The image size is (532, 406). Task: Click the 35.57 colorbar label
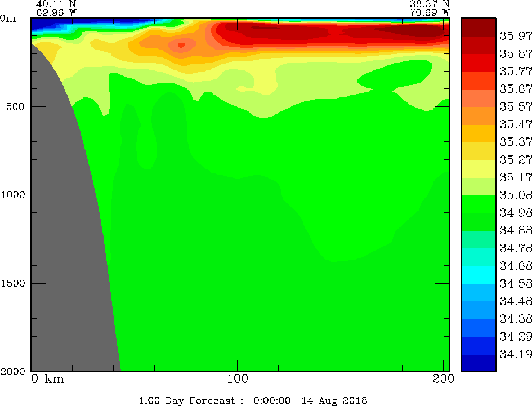pyautogui.click(x=515, y=106)
